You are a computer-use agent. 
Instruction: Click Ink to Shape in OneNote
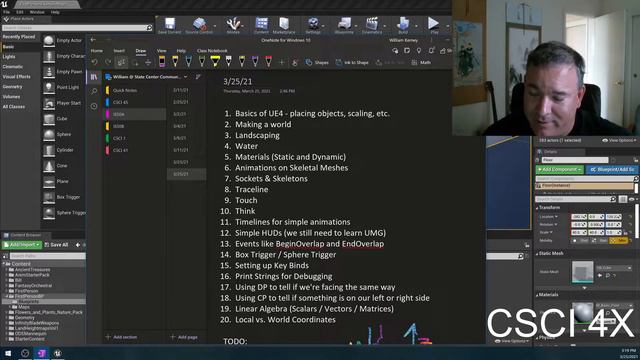pyautogui.click(x=351, y=62)
